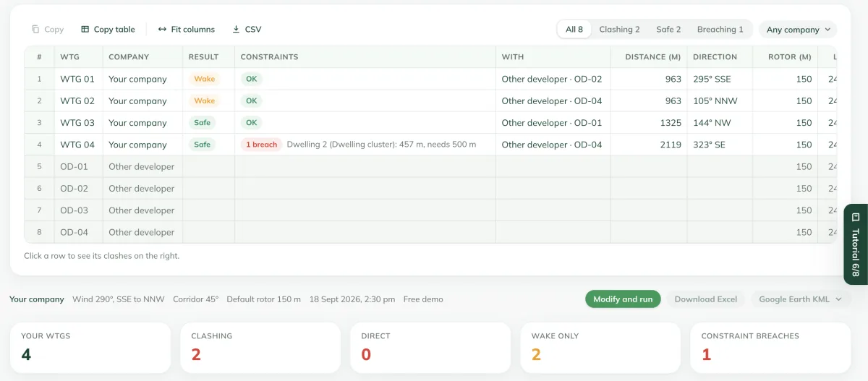
Task: Switch to the Breaching 1 tab
Action: point(720,30)
